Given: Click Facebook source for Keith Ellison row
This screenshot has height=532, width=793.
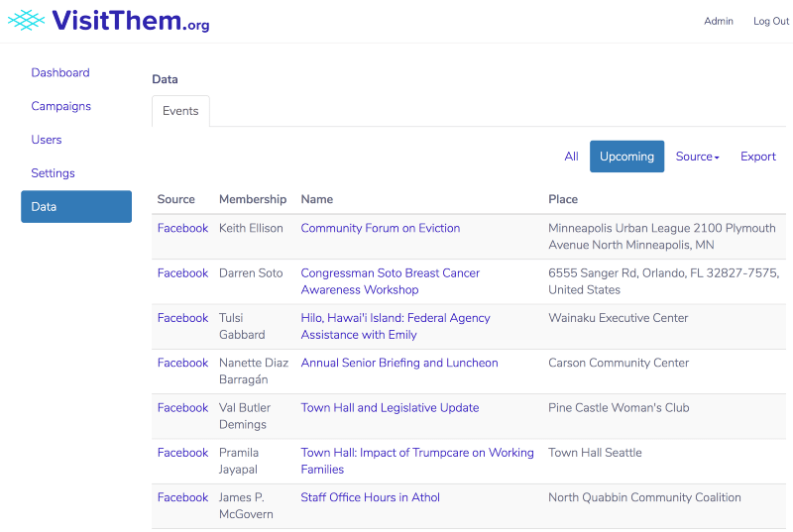Looking at the screenshot, I should click(182, 228).
